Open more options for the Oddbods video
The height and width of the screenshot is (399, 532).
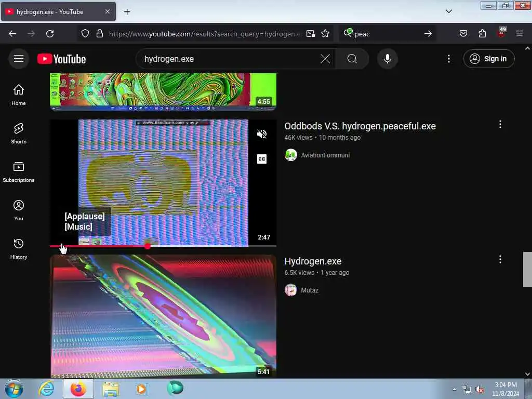pyautogui.click(x=500, y=124)
